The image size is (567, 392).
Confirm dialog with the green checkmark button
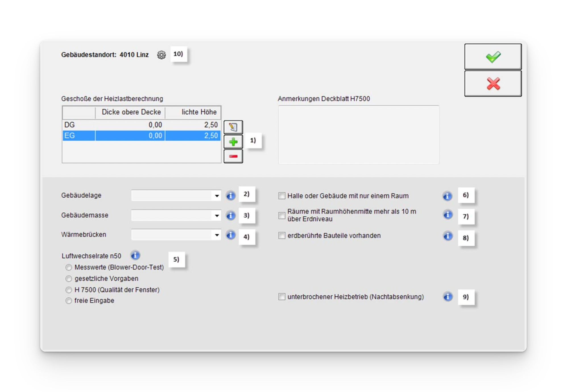[493, 57]
